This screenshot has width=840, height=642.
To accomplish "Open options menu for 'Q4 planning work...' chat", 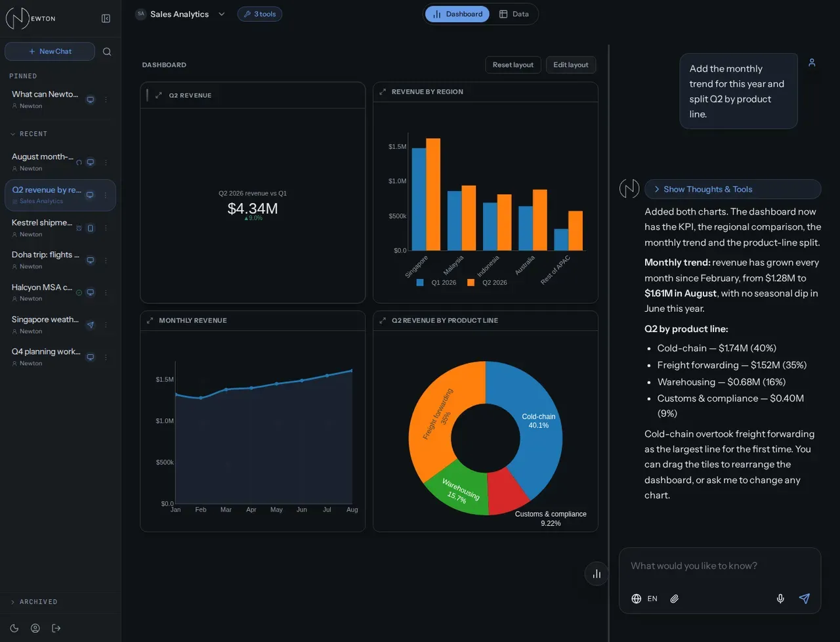I will coord(106,357).
